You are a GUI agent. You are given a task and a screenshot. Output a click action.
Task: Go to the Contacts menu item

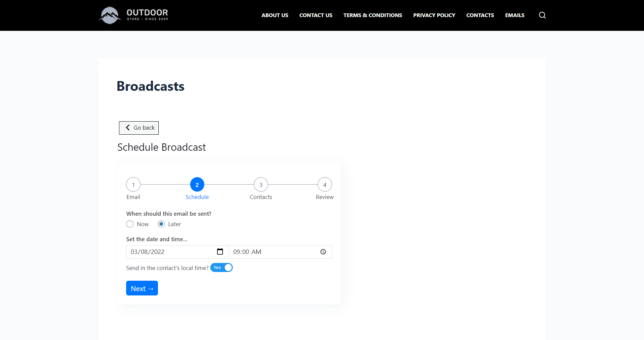tap(480, 15)
